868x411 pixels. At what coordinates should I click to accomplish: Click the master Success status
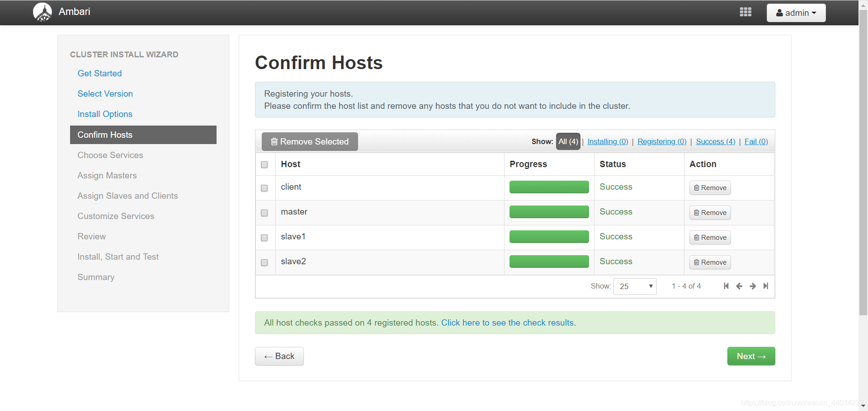(616, 212)
